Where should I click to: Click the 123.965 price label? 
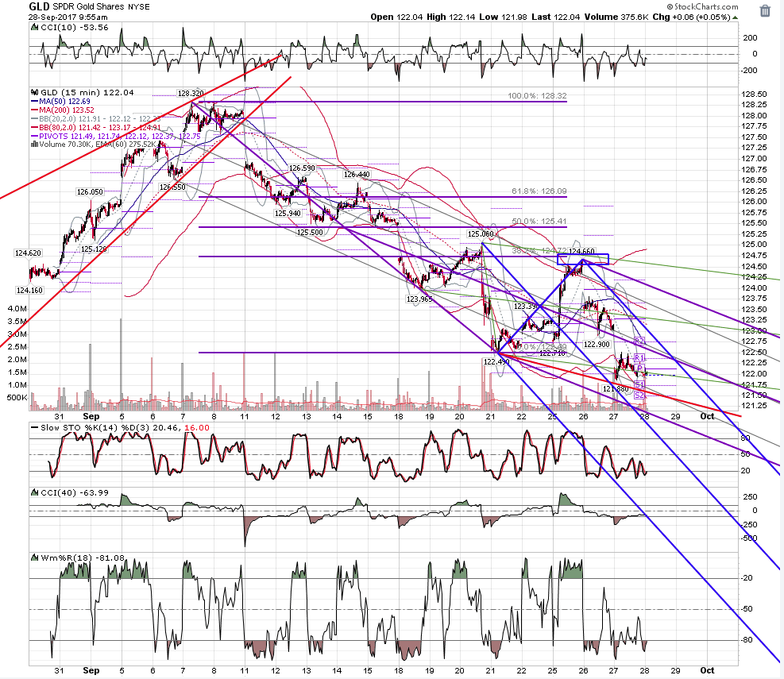pyautogui.click(x=419, y=299)
